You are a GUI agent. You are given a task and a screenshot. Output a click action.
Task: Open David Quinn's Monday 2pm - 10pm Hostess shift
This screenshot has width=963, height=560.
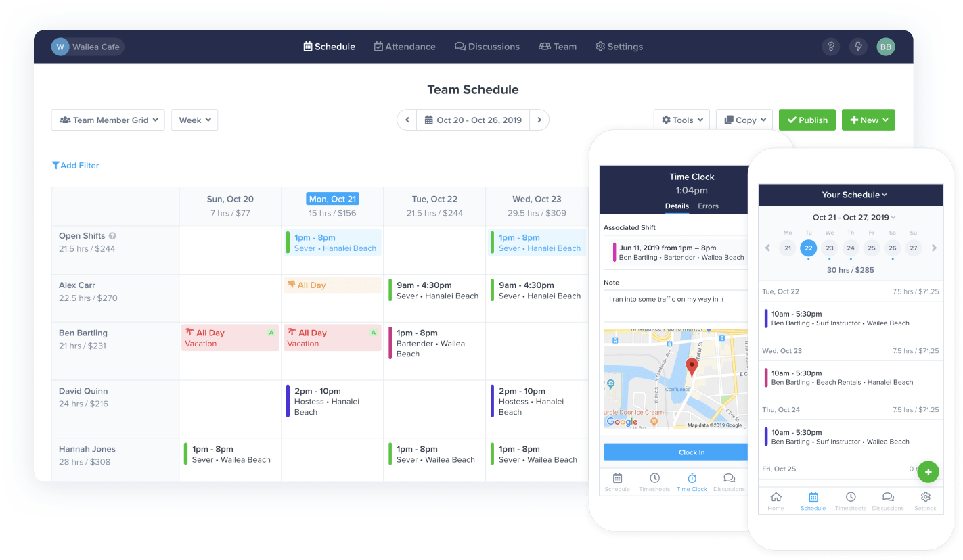tap(332, 401)
